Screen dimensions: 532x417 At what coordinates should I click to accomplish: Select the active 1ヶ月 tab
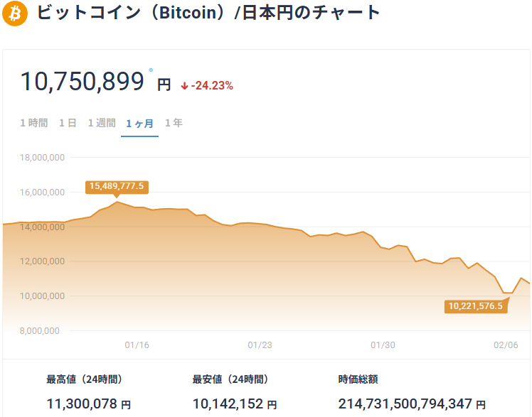pos(139,124)
